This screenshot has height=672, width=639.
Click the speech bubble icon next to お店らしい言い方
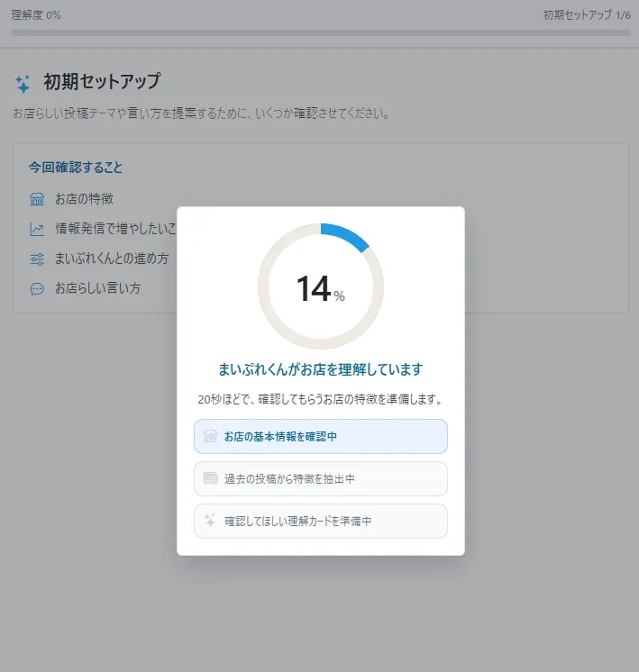[37, 289]
